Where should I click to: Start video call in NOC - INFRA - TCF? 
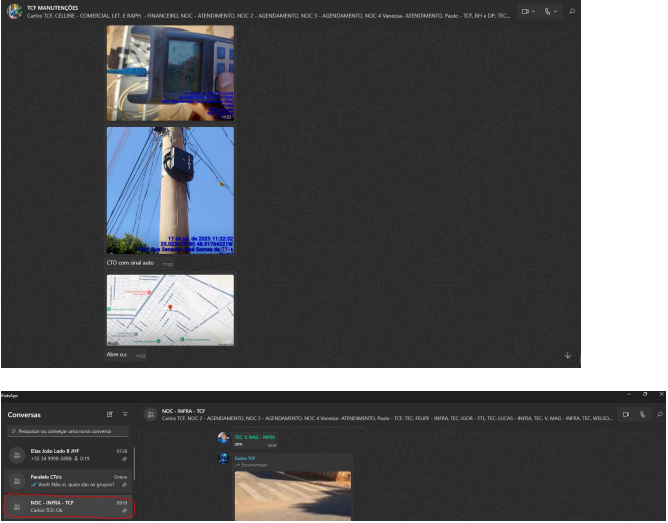tap(626, 414)
